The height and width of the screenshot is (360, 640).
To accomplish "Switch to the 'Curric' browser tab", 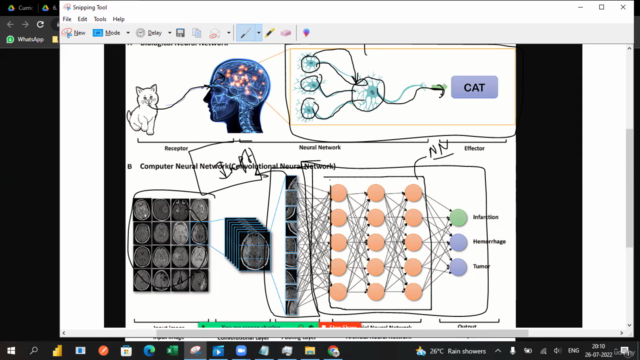I will (x=20, y=8).
